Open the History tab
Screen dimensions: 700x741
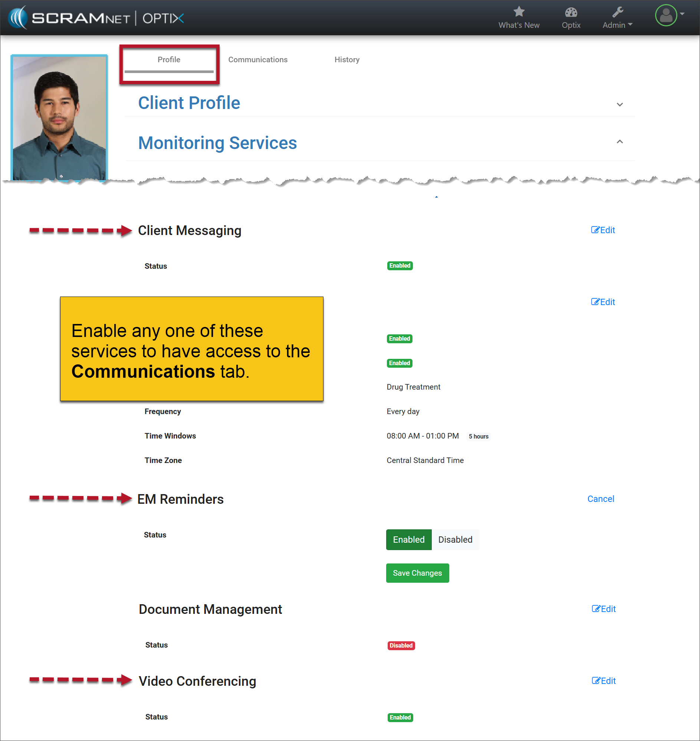click(347, 60)
